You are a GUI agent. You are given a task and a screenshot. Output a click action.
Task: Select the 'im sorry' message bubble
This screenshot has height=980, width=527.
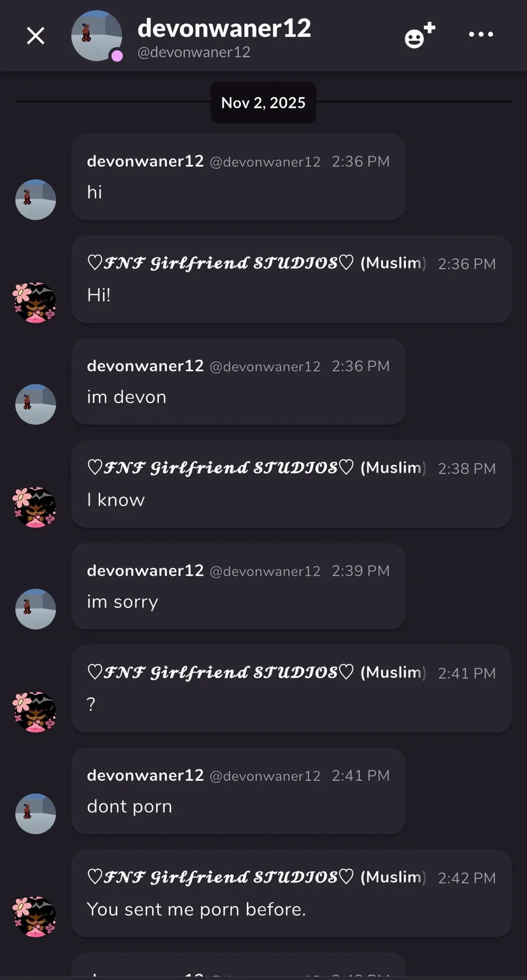[x=238, y=586]
